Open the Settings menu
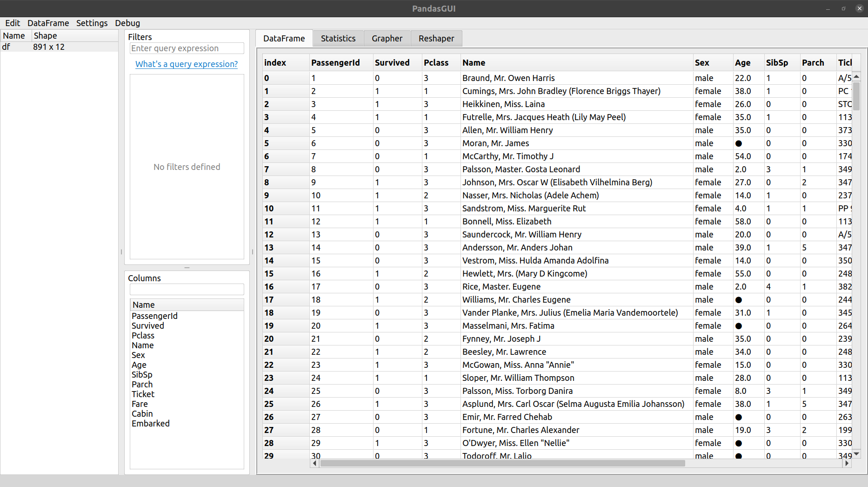Viewport: 868px width, 487px height. tap(92, 23)
